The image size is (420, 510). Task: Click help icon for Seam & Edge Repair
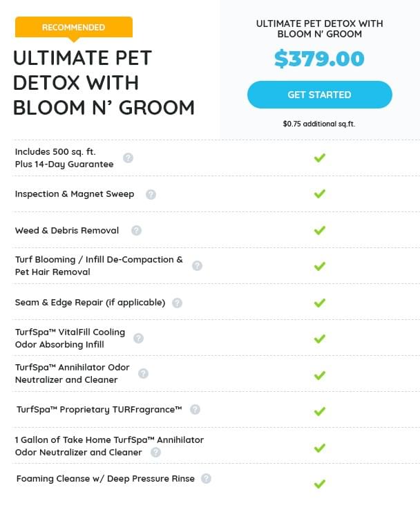click(x=178, y=303)
